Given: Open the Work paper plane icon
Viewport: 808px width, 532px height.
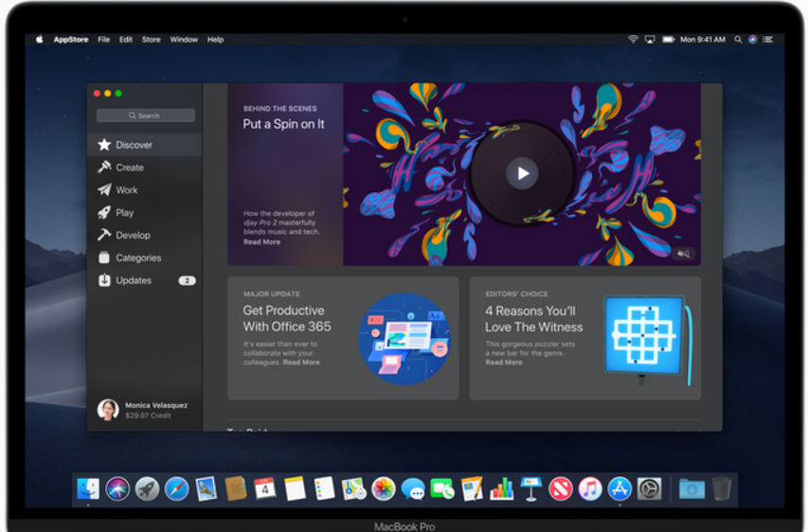Looking at the screenshot, I should click(104, 189).
